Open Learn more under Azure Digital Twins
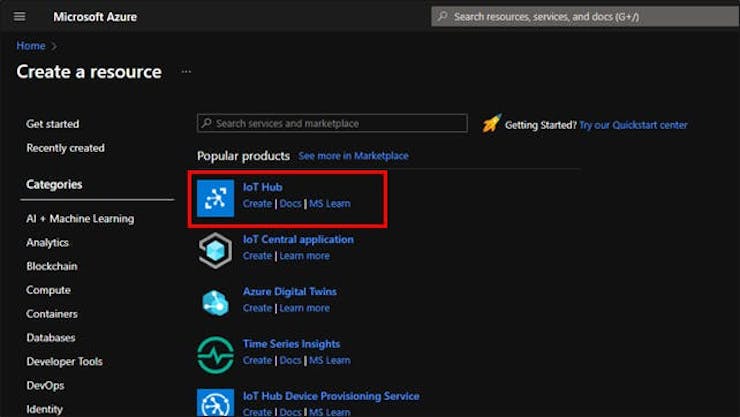Image resolution: width=740 pixels, height=417 pixels. click(x=304, y=308)
